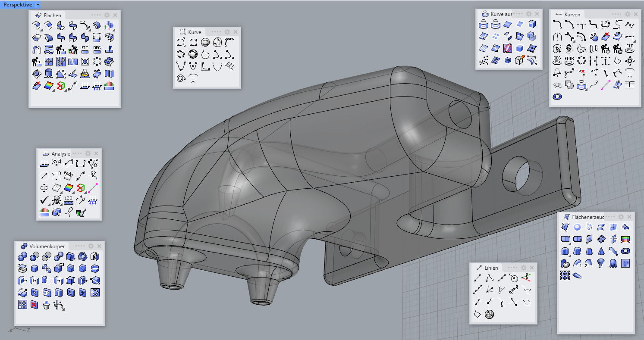
Task: Select the DEG surface icon in Flächen
Action: (x=97, y=49)
